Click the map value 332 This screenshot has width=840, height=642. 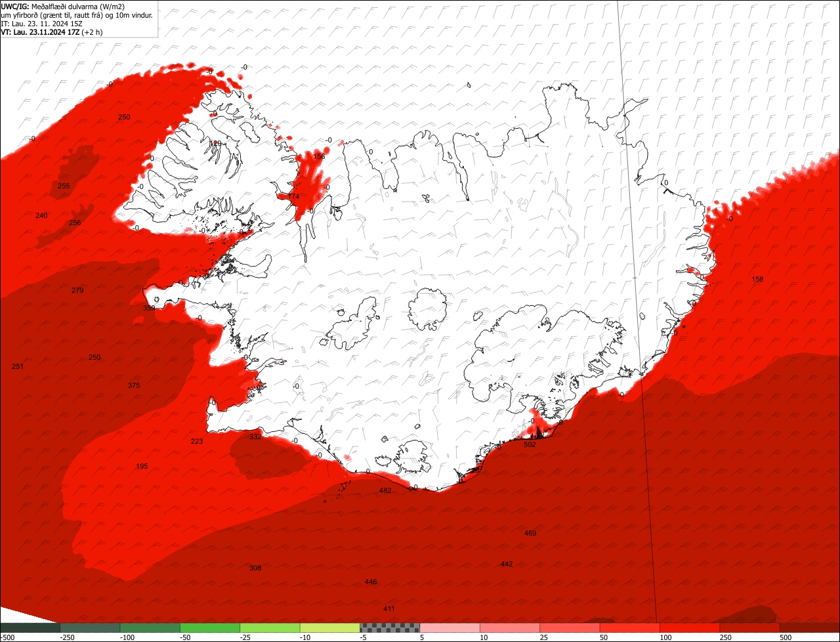[x=255, y=437]
